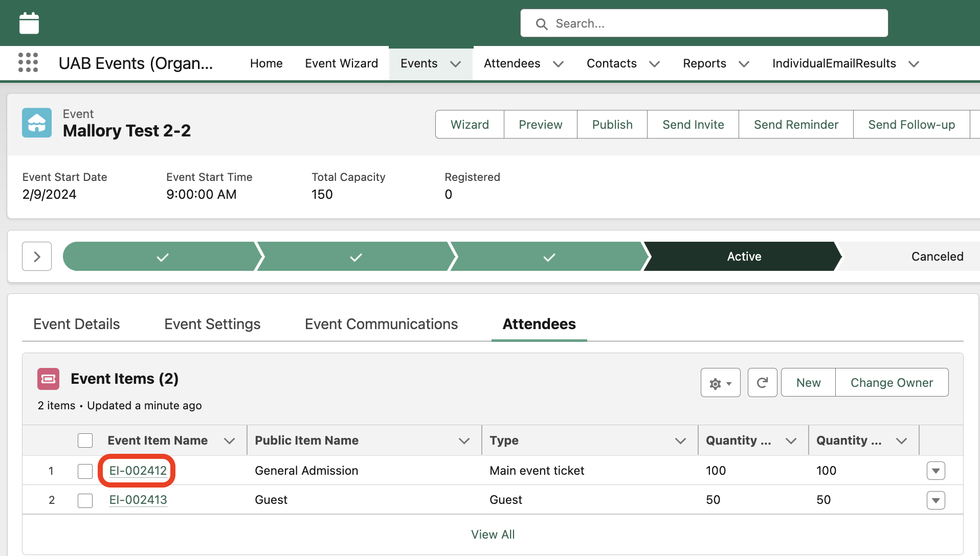Select all Event Items via header checkbox

click(x=85, y=440)
